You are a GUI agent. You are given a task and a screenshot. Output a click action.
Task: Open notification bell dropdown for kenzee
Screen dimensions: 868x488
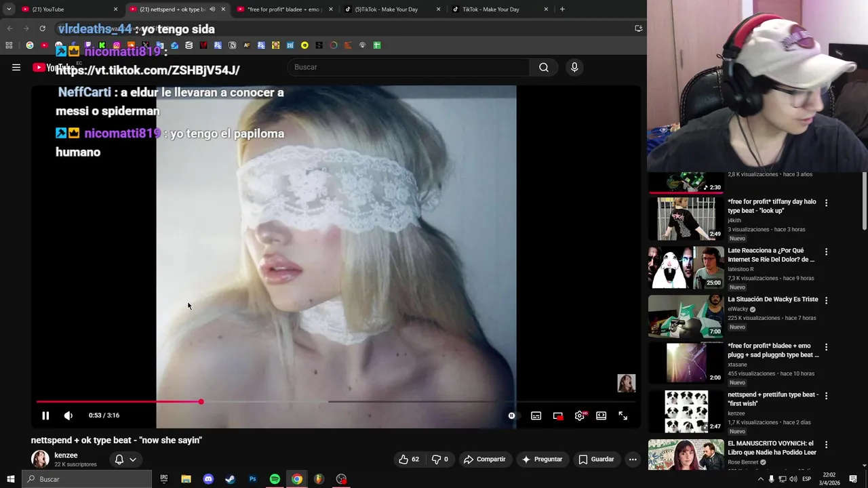click(125, 460)
